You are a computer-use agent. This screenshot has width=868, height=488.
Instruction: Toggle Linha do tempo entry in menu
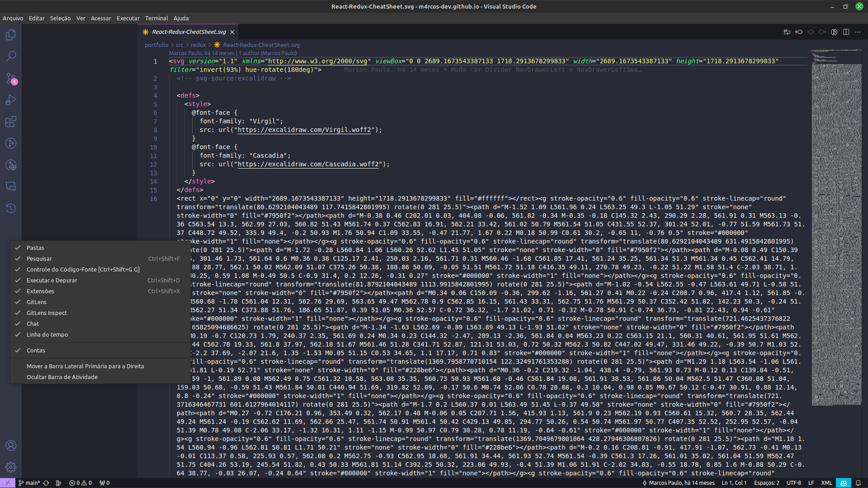coord(100,334)
